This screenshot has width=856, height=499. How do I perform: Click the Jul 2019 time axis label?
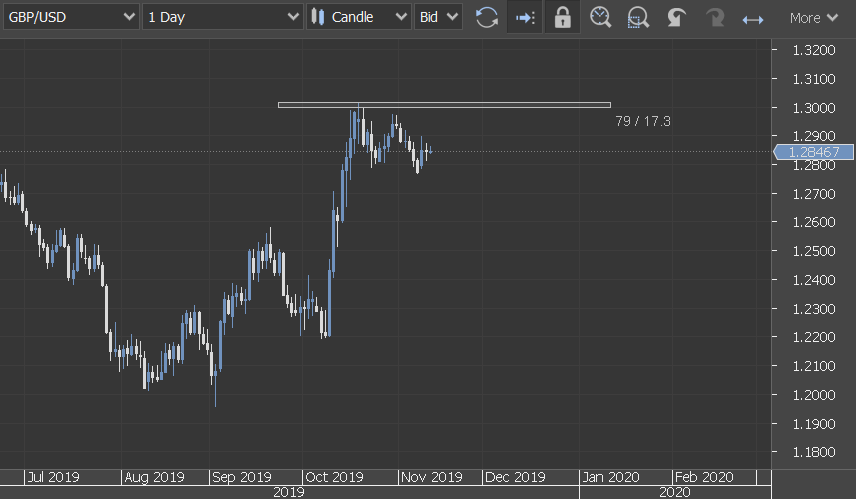click(x=54, y=477)
